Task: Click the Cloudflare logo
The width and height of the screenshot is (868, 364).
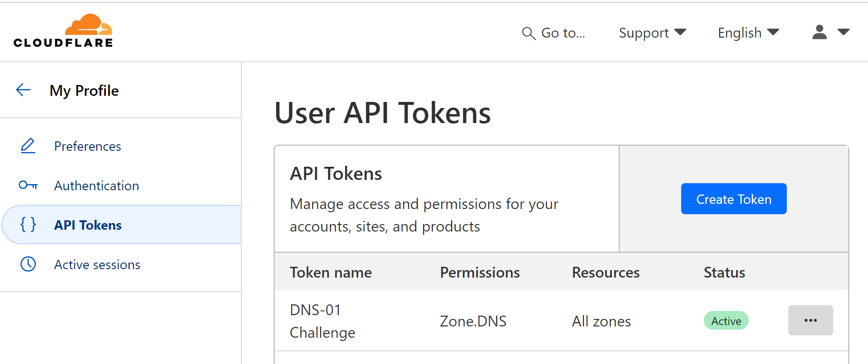Action: pos(63,31)
